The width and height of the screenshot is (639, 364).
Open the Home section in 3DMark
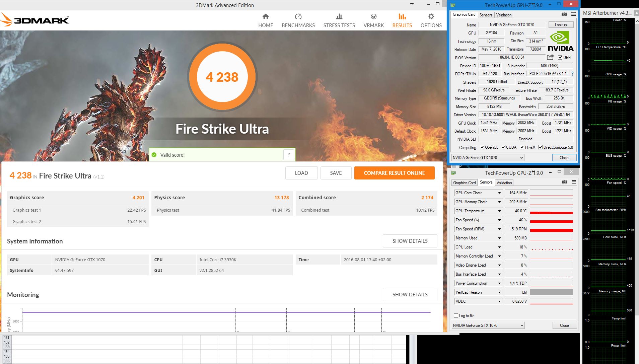[x=266, y=19]
